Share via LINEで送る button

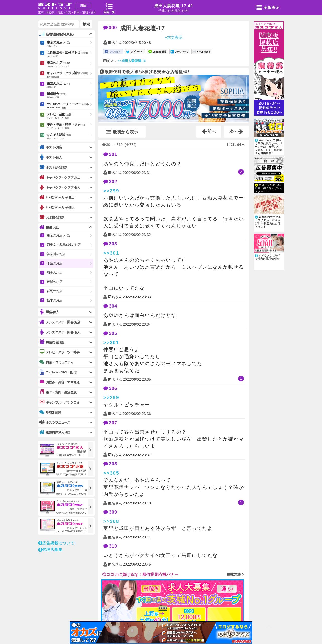(157, 52)
